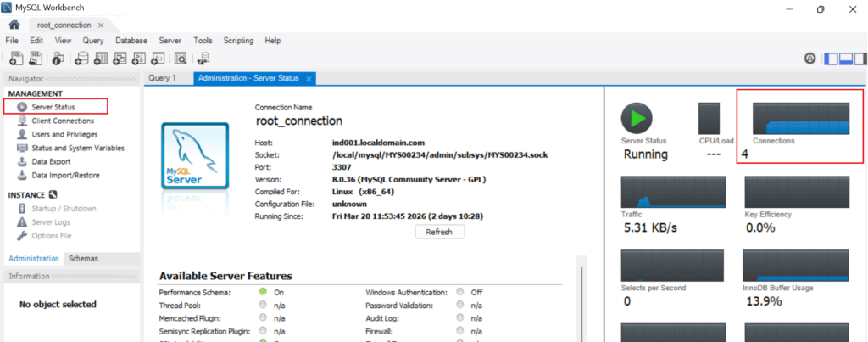868x342 pixels.
Task: Switch to the Schemas tab
Action: 83,258
